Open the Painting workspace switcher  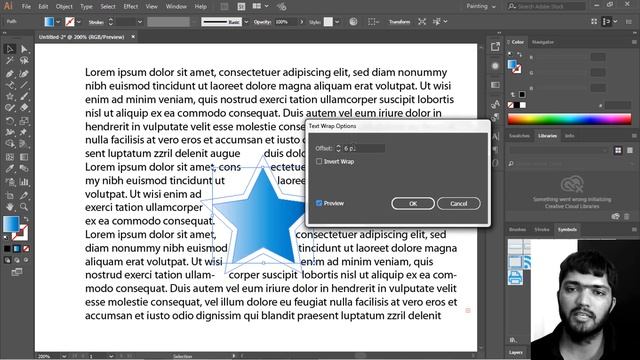(x=482, y=7)
